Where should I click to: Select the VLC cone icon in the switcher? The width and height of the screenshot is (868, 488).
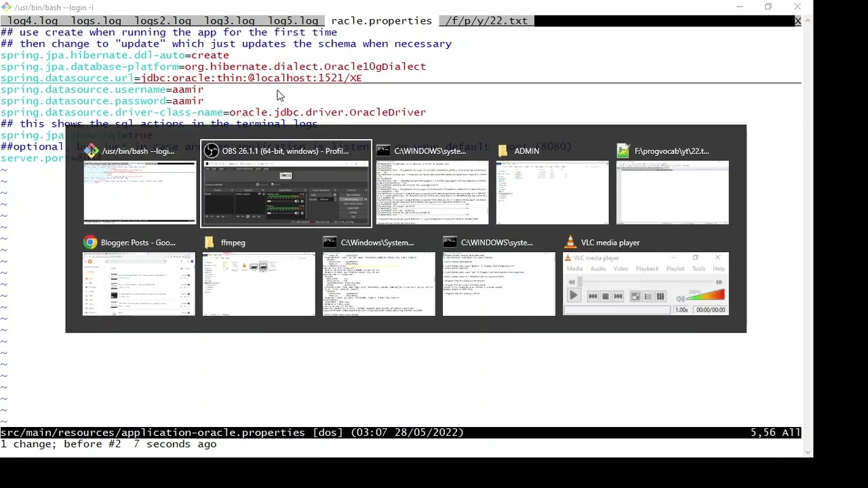click(x=570, y=243)
